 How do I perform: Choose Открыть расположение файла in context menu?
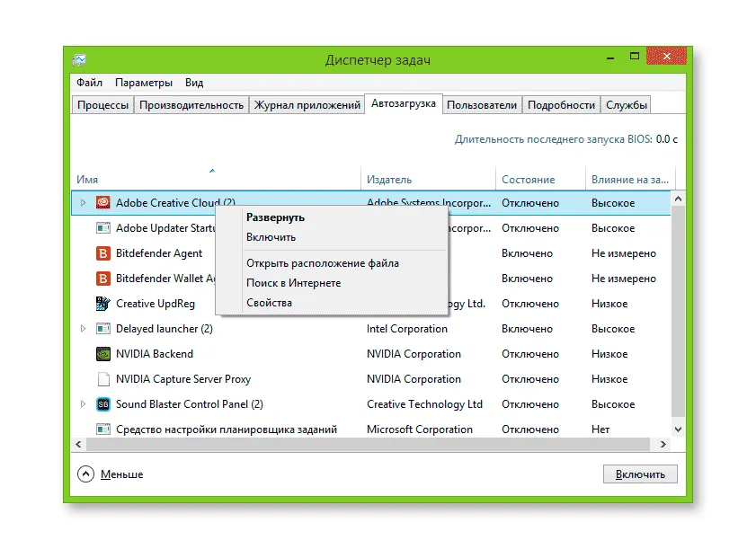pos(331,263)
